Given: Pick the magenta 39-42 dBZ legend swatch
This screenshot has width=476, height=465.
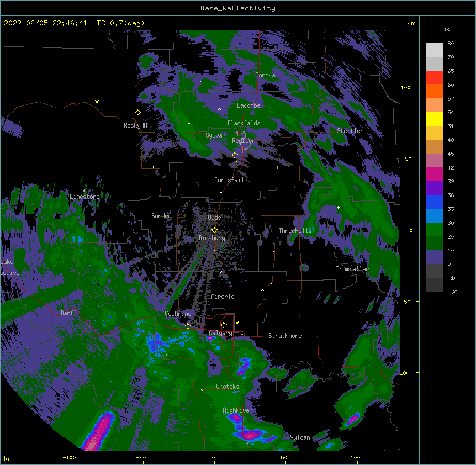Looking at the screenshot, I should pyautogui.click(x=434, y=174).
